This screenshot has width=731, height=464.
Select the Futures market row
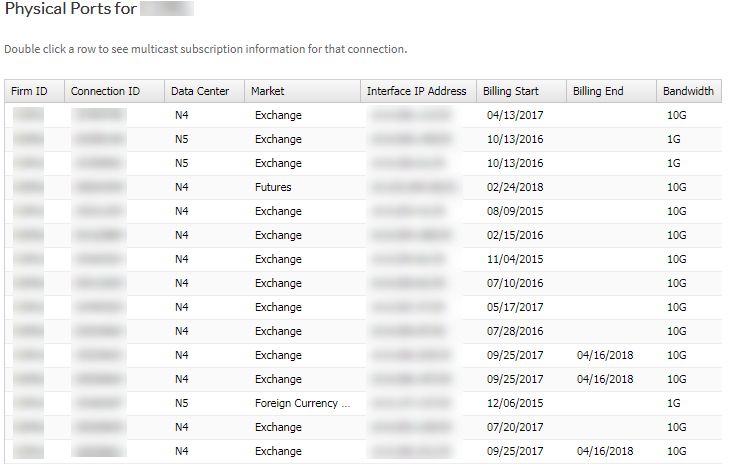pos(363,187)
